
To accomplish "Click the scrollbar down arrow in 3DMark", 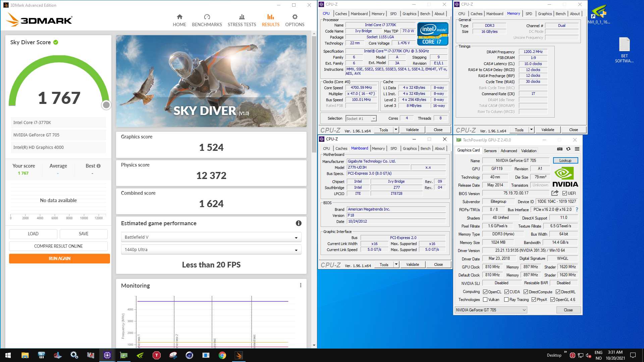I will pyautogui.click(x=314, y=345).
